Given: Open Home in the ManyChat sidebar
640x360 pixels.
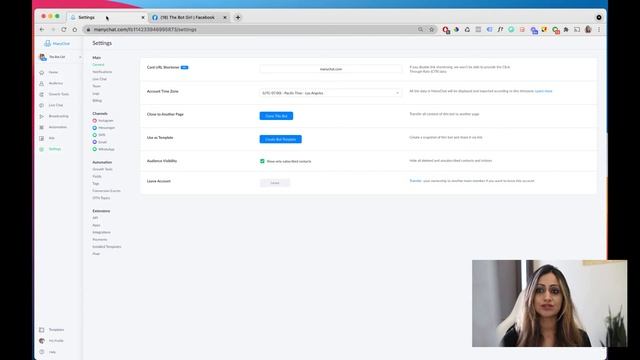Looking at the screenshot, I should pyautogui.click(x=53, y=72).
